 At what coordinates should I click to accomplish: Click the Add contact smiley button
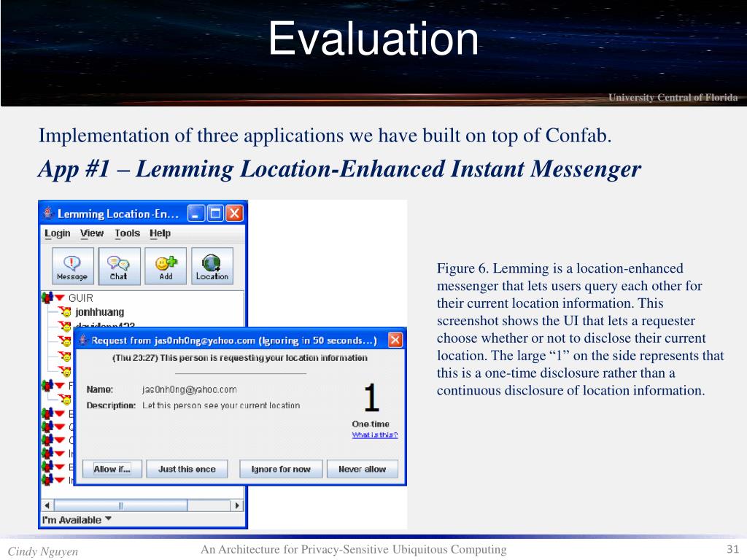166,265
